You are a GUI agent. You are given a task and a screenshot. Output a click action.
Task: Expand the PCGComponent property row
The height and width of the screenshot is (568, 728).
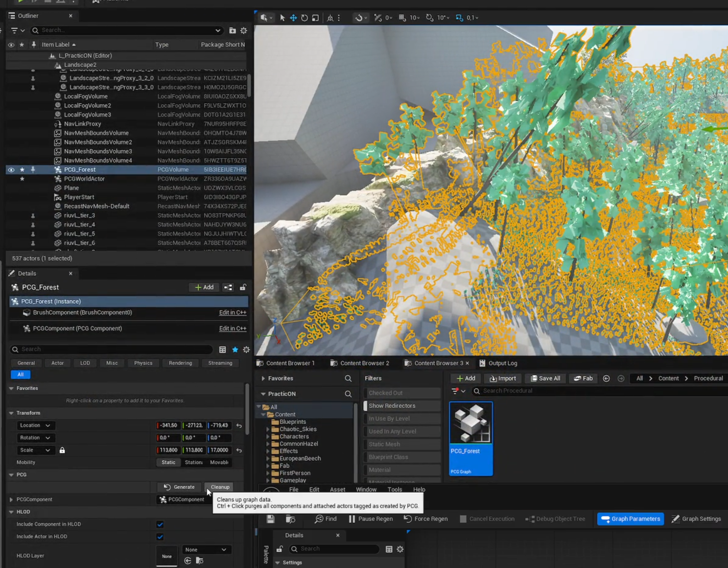coord(11,499)
